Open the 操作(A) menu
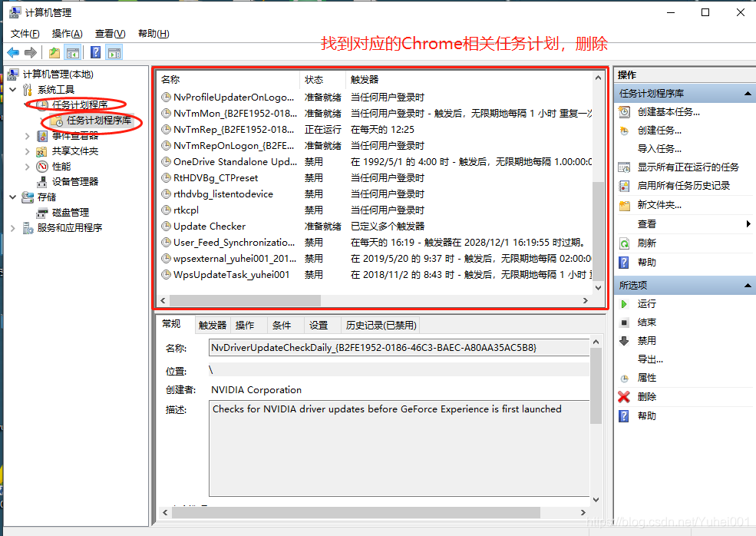The height and width of the screenshot is (536, 756). [x=67, y=33]
